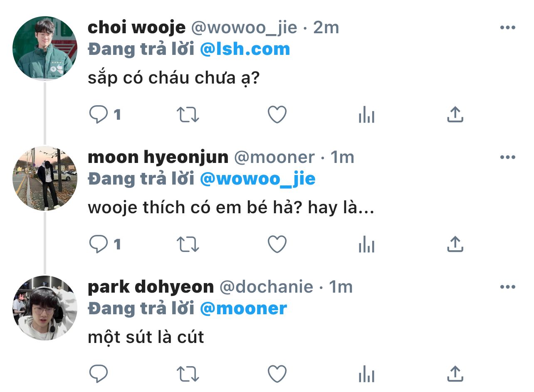Image resolution: width=534 pixels, height=392 pixels.
Task: Retweet choi wooje's tweet
Action: coord(188,115)
